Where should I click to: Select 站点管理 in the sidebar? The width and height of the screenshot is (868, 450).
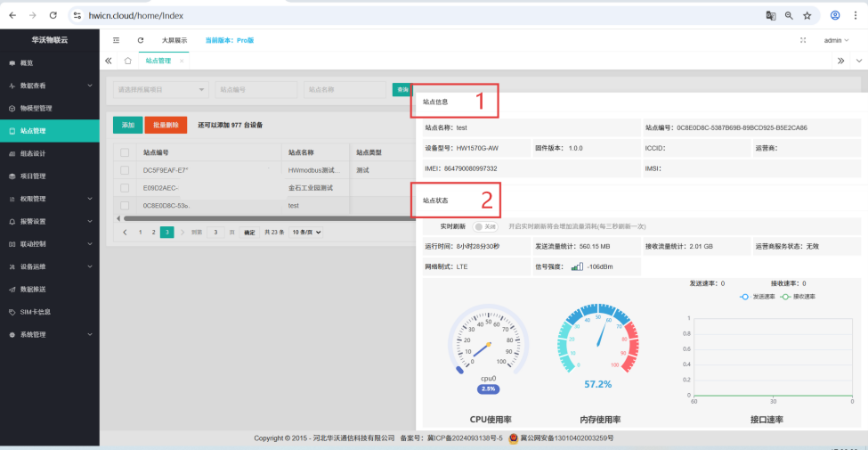click(50, 131)
